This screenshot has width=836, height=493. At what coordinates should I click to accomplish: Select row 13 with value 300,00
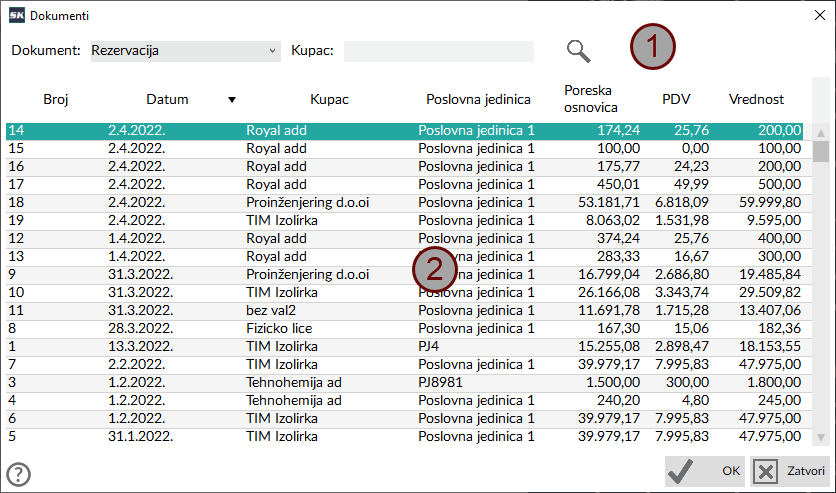[404, 256]
